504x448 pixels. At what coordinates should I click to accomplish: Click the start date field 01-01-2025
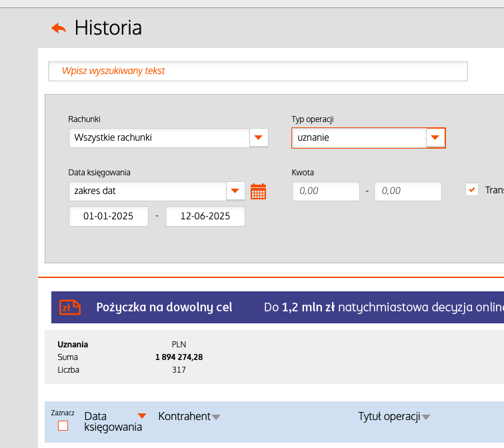pyautogui.click(x=109, y=216)
